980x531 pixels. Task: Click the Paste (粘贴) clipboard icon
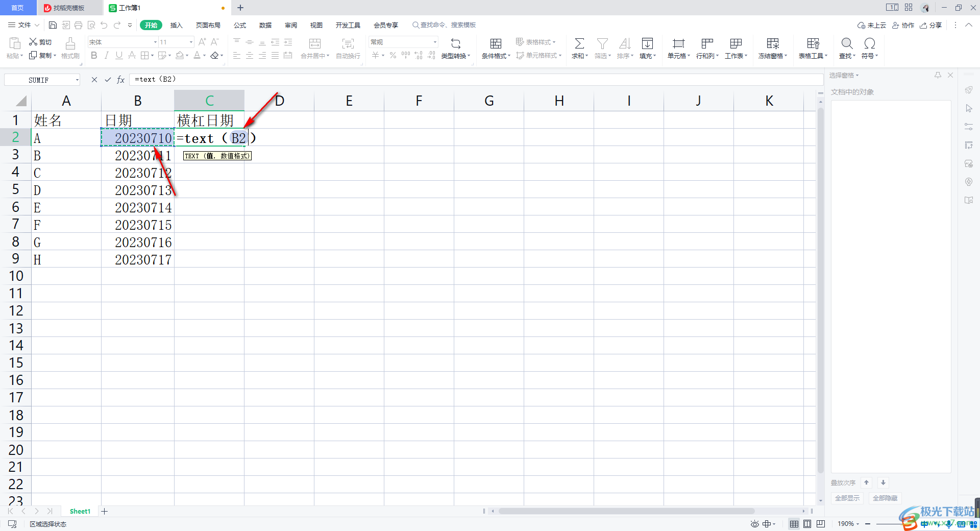coord(15,43)
